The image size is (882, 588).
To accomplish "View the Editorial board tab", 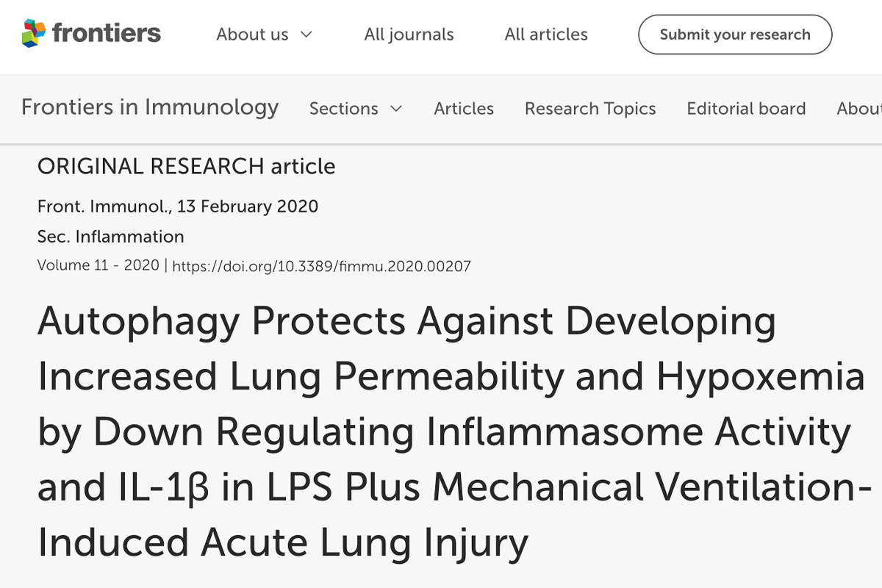I will pos(746,109).
